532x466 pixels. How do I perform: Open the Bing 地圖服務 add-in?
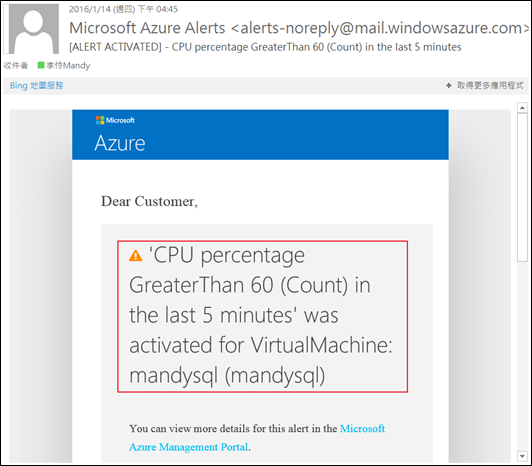(x=36, y=85)
